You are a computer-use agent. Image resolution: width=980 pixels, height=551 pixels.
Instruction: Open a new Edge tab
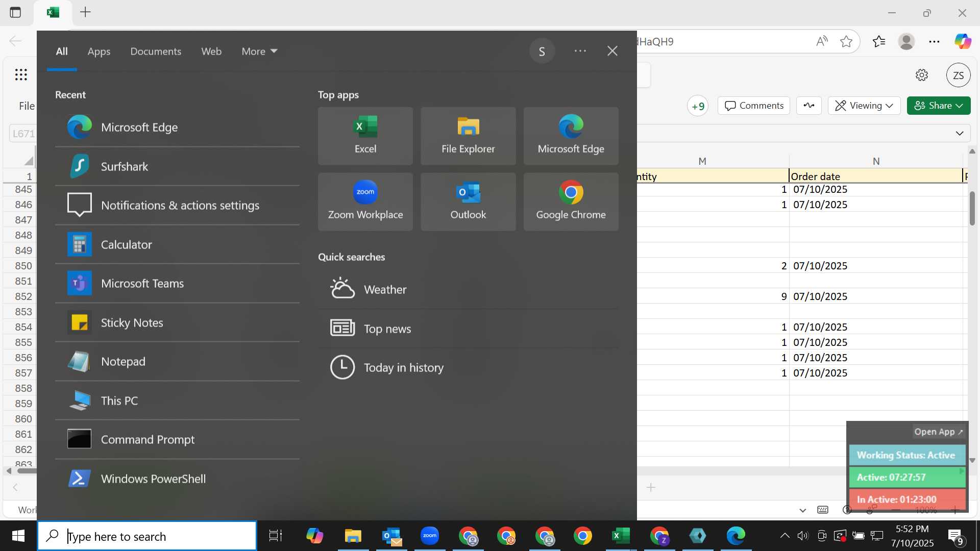coord(85,12)
